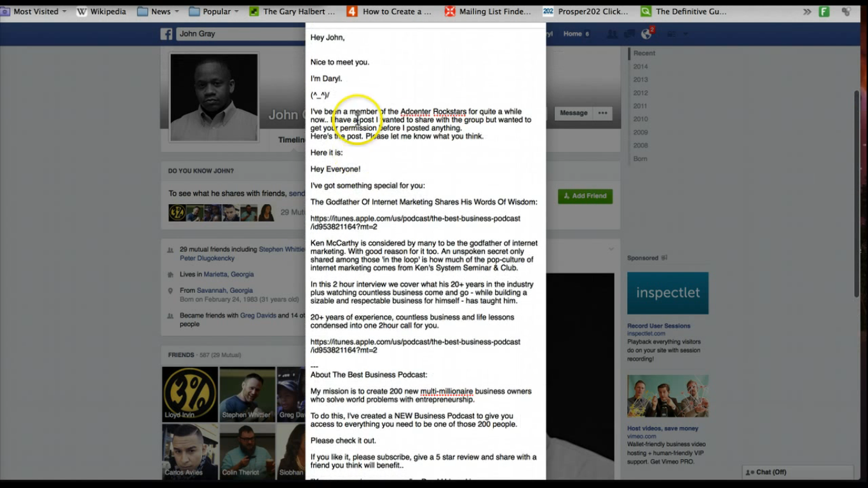Switch to the Timeline tab

click(292, 140)
